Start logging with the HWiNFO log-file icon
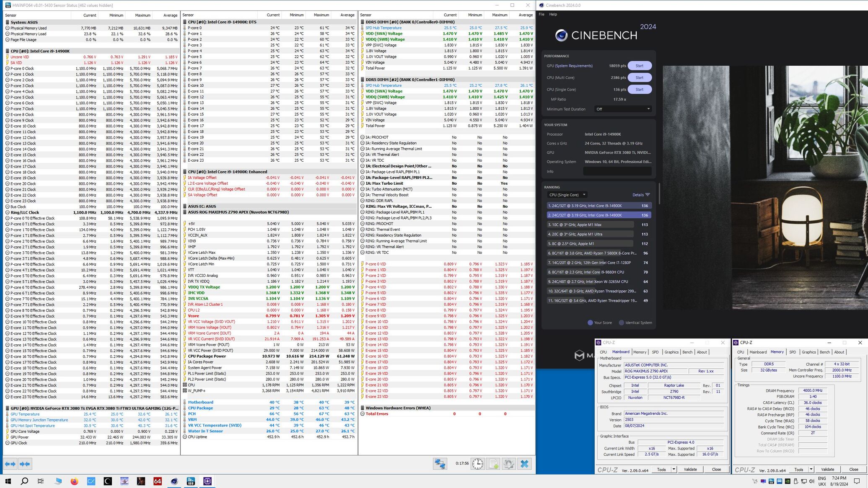 493,464
